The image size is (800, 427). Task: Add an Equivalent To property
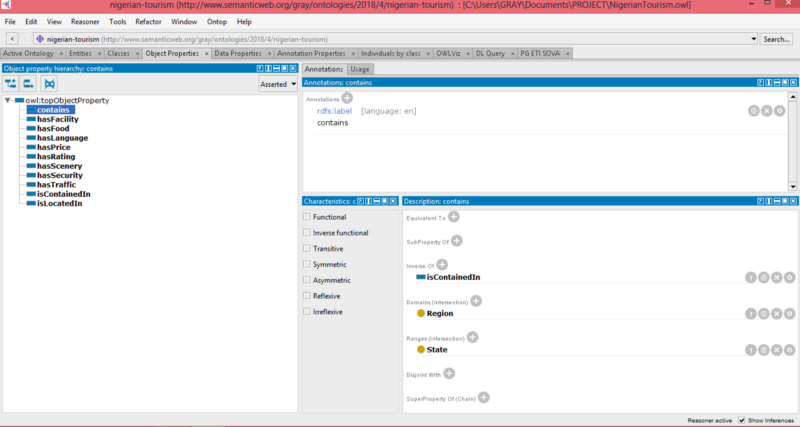(x=453, y=216)
